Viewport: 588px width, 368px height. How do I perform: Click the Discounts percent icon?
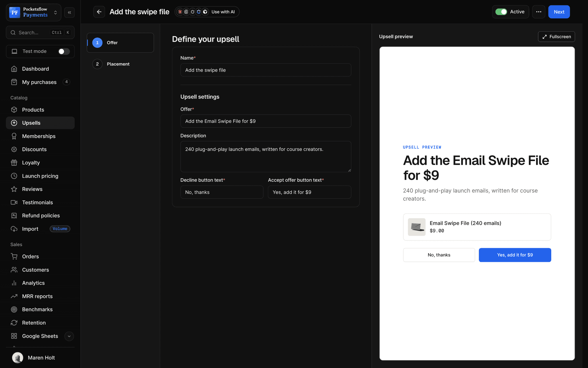(14, 149)
